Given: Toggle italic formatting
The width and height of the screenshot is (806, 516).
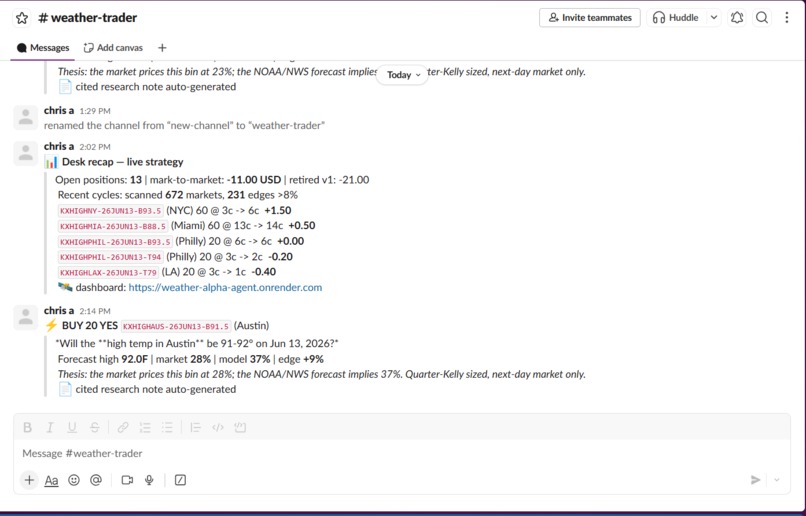Looking at the screenshot, I should (50, 427).
